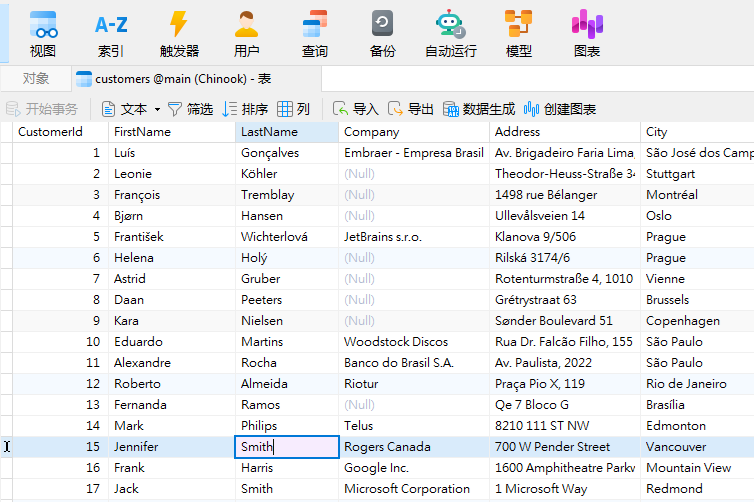Select the cell 'Telus'

click(x=414, y=426)
